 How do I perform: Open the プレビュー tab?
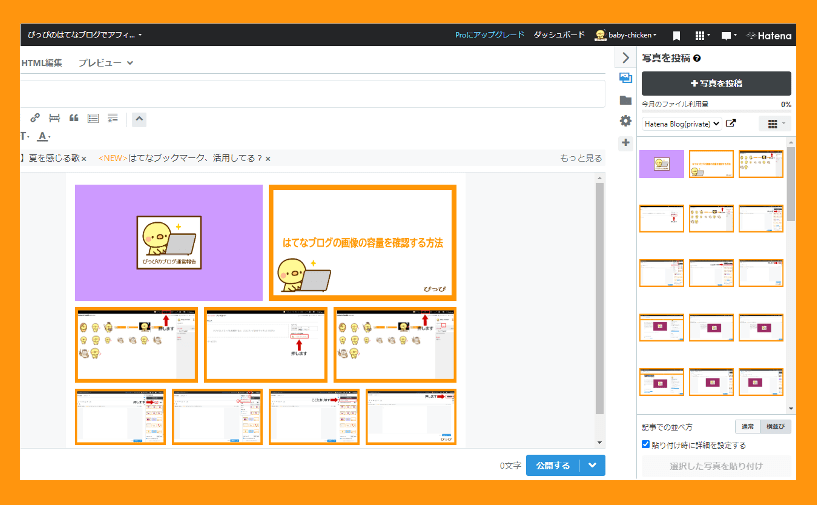[x=106, y=63]
